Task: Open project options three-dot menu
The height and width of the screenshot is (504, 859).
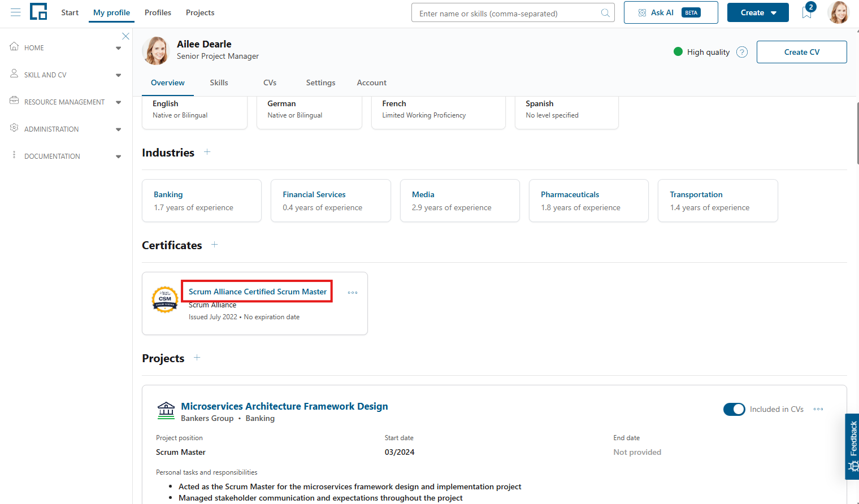Action: click(x=818, y=409)
